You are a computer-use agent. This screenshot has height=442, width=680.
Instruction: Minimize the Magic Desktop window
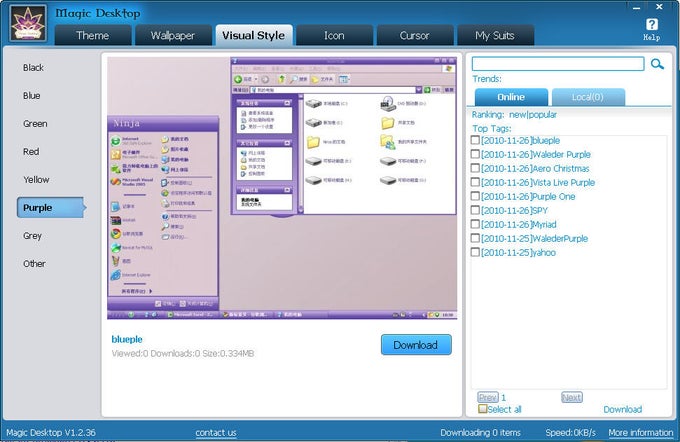tap(636, 7)
